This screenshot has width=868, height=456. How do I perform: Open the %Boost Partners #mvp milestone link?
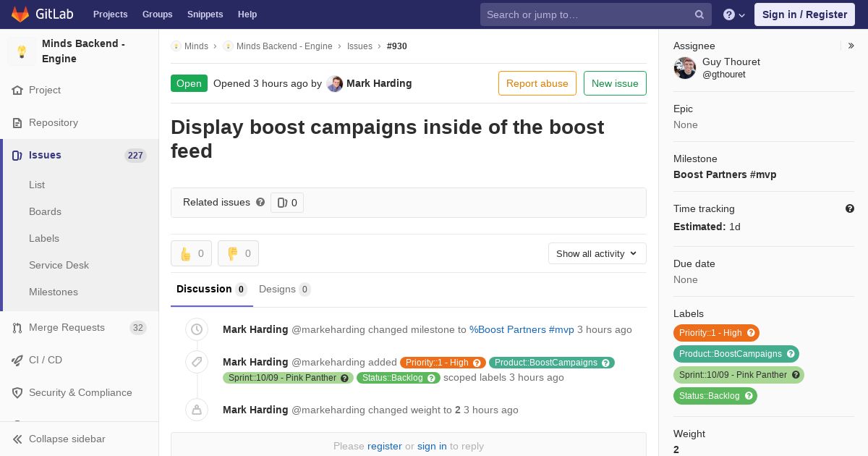(x=522, y=329)
